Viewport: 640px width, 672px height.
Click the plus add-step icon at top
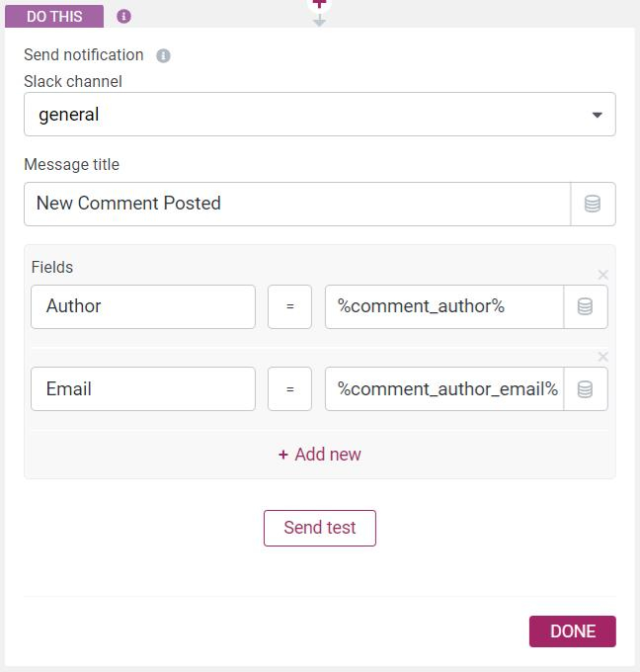319,5
